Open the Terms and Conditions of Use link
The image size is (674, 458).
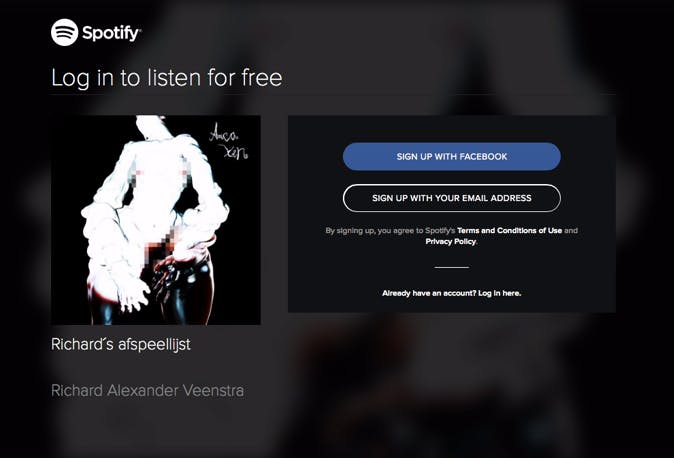point(509,231)
